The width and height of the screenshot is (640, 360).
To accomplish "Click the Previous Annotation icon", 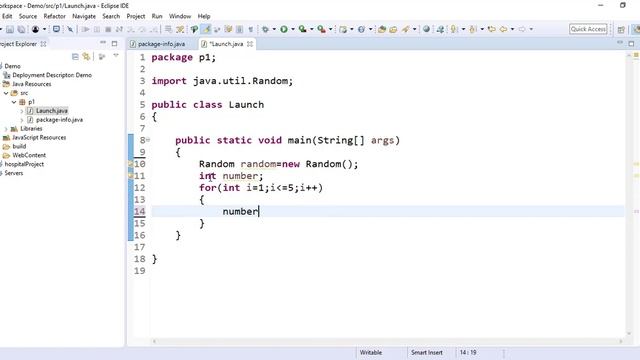I will pos(473,29).
